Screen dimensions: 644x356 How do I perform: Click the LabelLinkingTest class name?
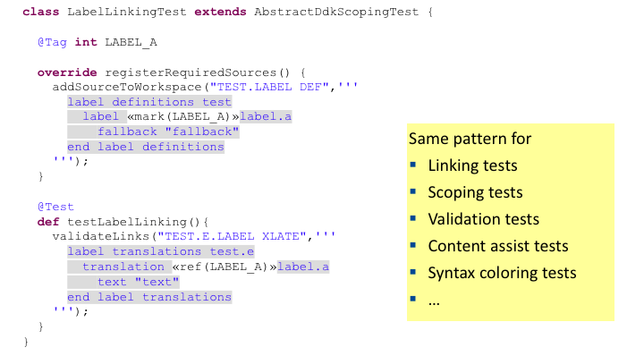click(x=126, y=12)
